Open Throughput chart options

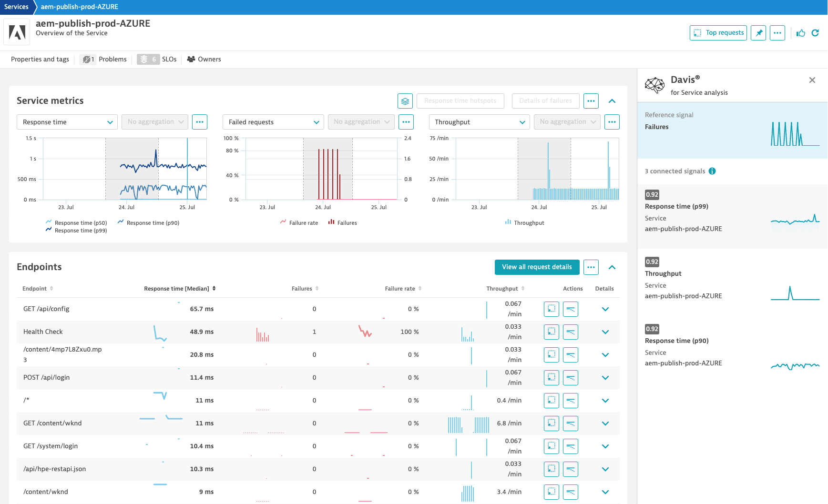(612, 122)
